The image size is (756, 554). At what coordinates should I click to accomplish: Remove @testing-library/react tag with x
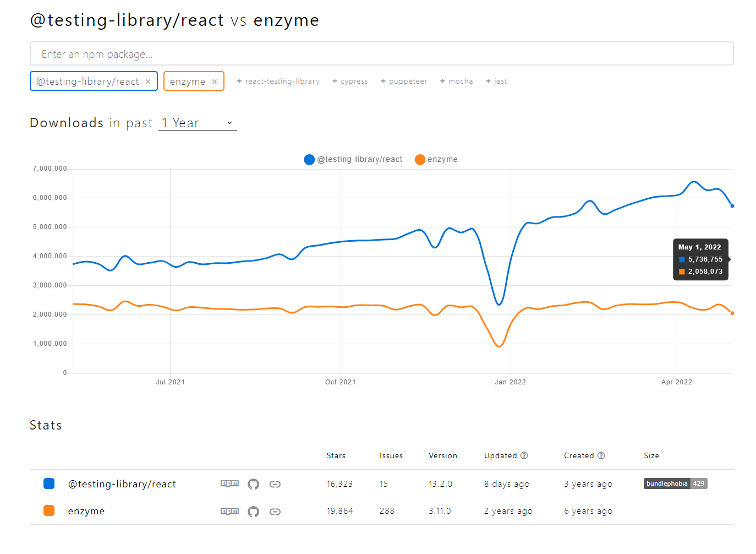point(148,82)
